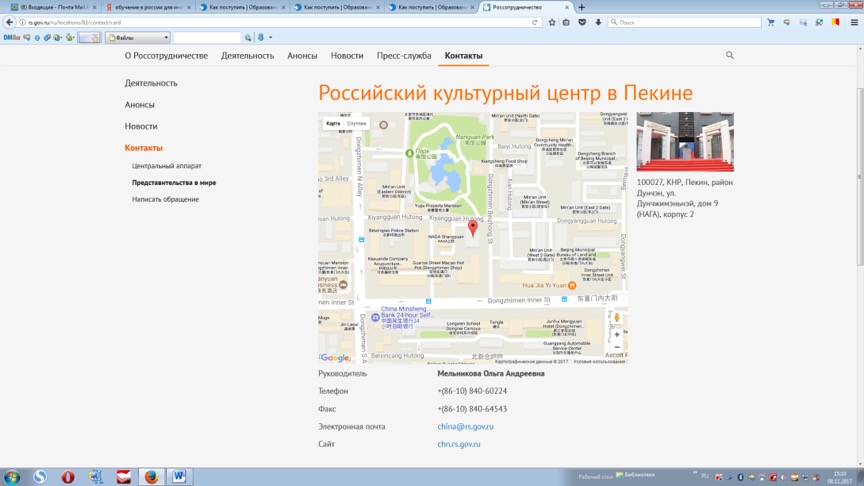Open the Firefox hamburger menu

coord(854,22)
